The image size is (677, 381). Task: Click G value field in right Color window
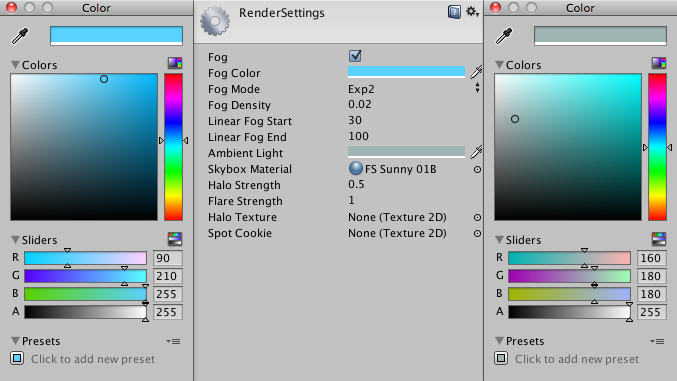click(x=652, y=276)
